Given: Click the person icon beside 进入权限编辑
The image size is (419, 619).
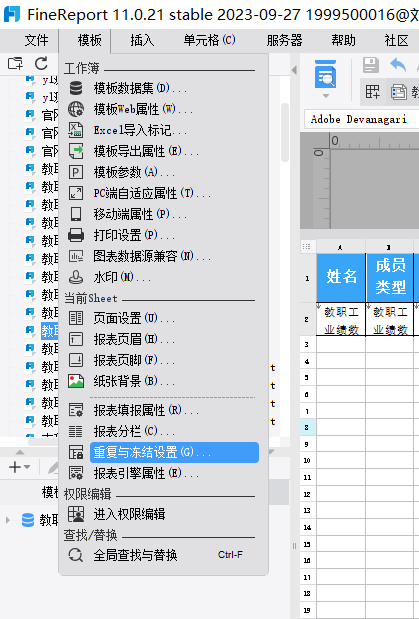Looking at the screenshot, I should pyautogui.click(x=76, y=514).
